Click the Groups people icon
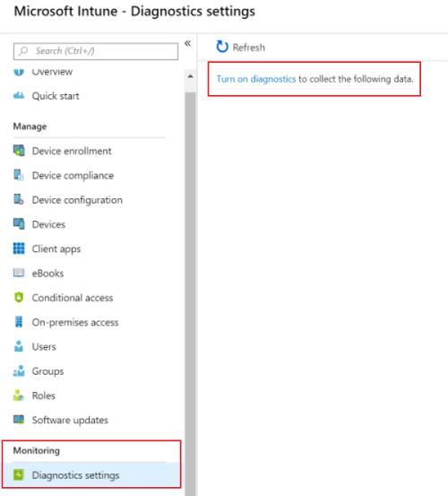Screen dimensions: 448x496 click(x=19, y=370)
